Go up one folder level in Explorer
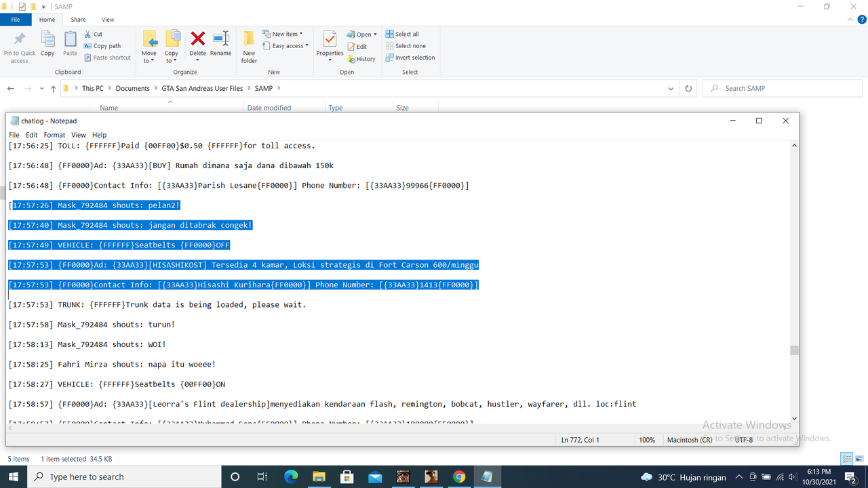Viewport: 868px width, 488px height. pyautogui.click(x=53, y=89)
